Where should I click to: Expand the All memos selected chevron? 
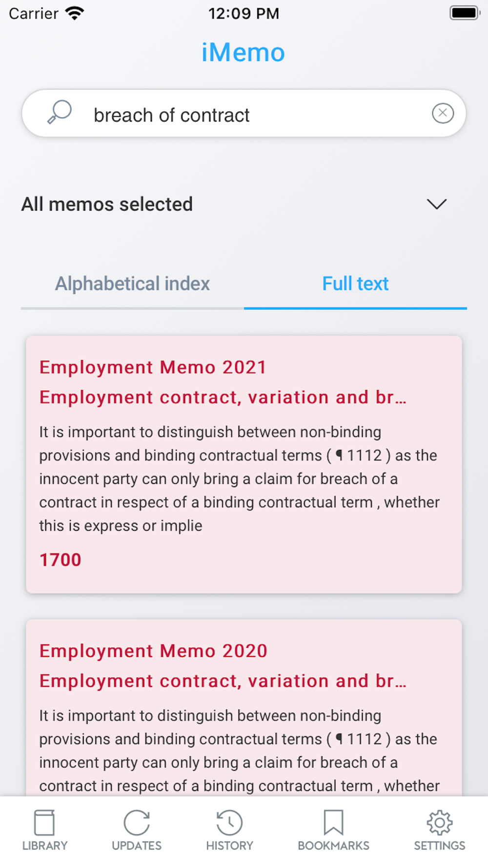pyautogui.click(x=437, y=204)
